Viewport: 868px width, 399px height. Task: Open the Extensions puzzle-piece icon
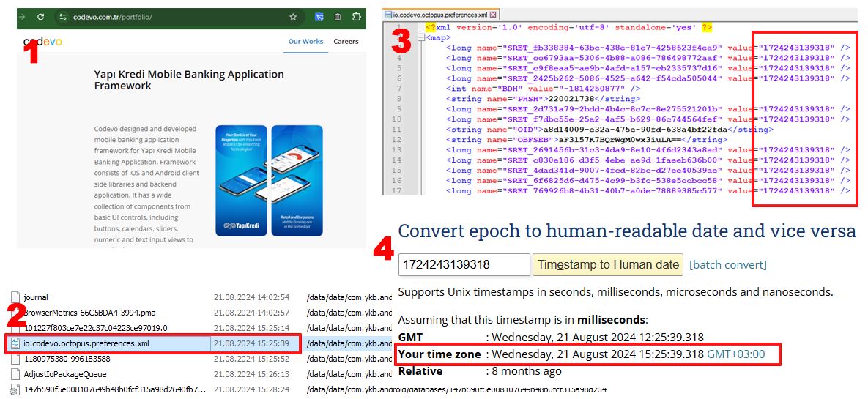[357, 17]
